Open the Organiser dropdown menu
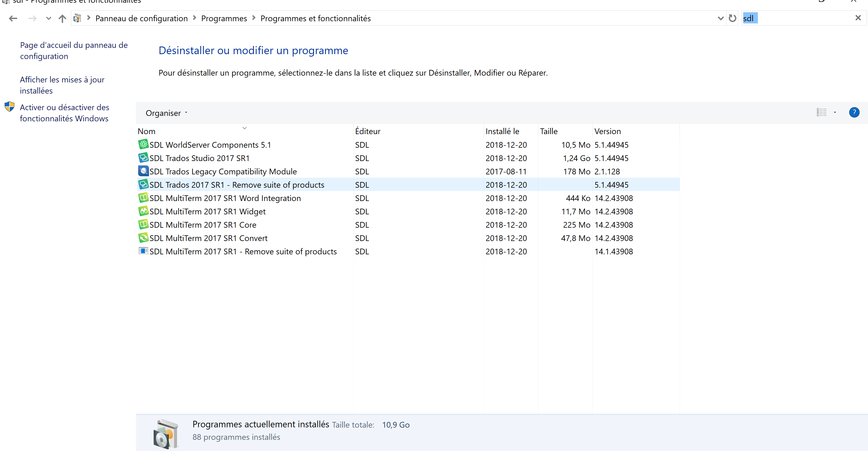The width and height of the screenshot is (868, 451). coord(166,113)
